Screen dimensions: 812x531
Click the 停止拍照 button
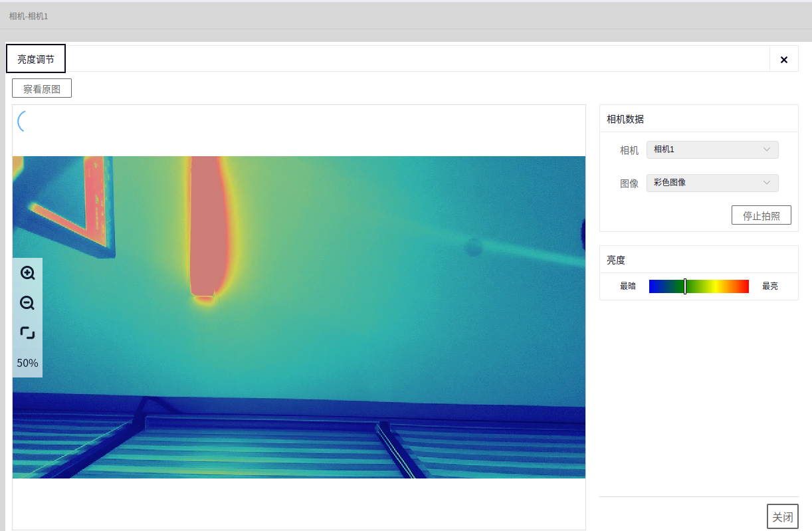pos(761,215)
